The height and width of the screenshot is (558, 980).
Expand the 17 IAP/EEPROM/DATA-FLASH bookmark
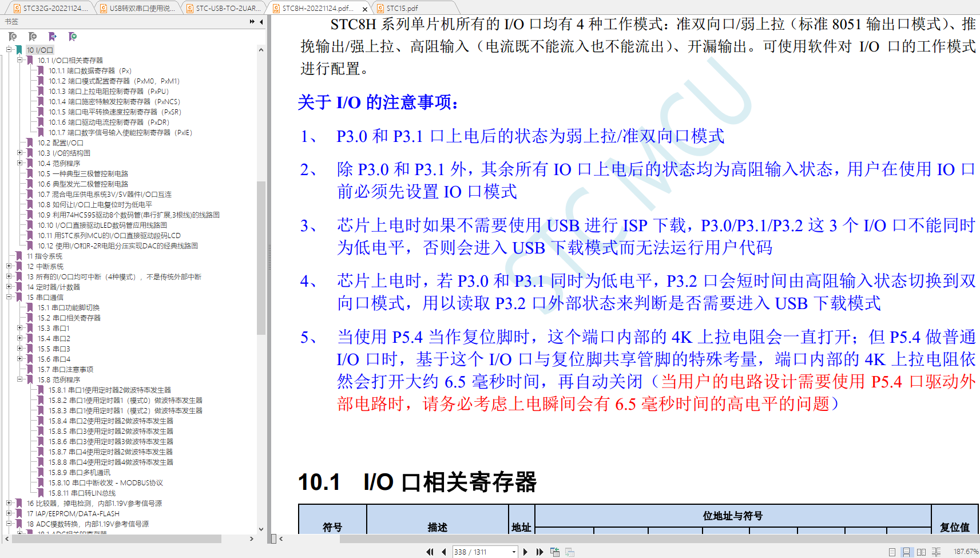pos(9,513)
